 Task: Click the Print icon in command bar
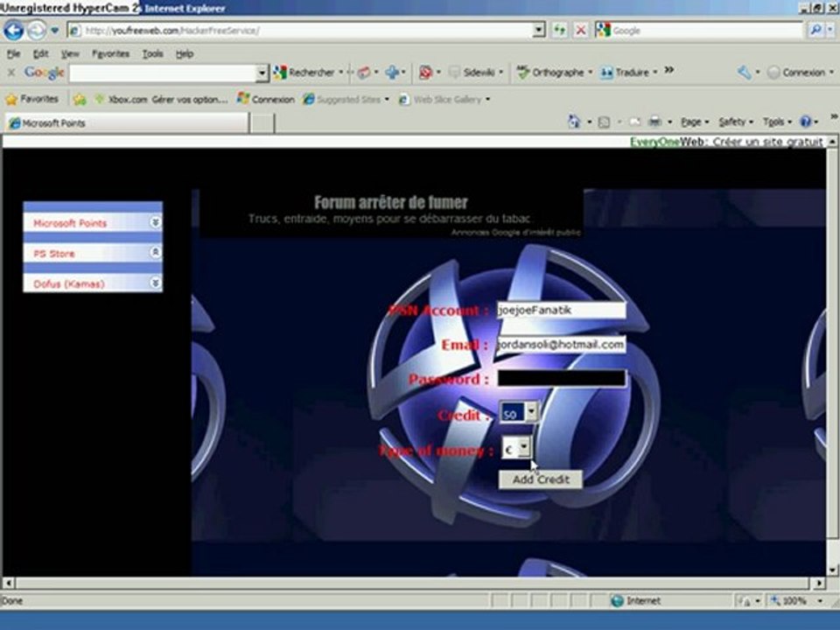pos(654,122)
